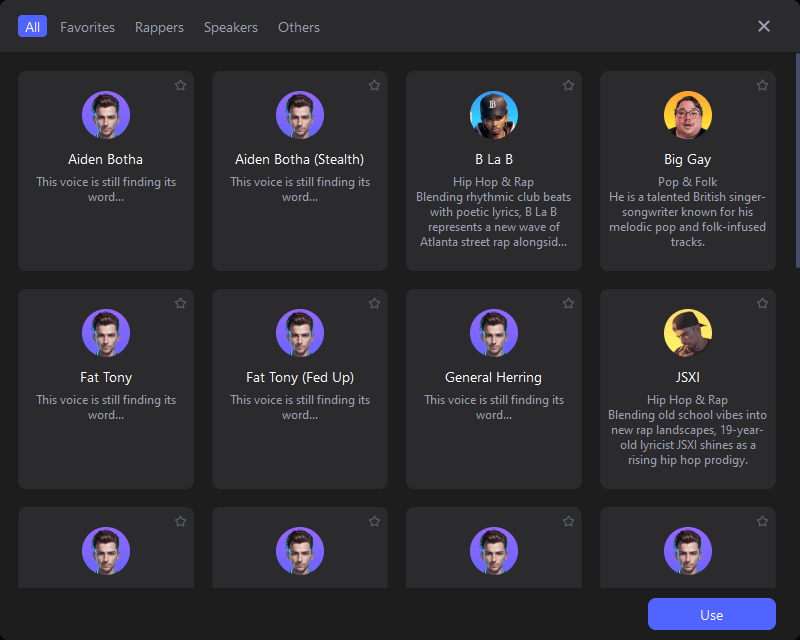
Task: Toggle the JSXI favorite star
Action: pos(762,303)
